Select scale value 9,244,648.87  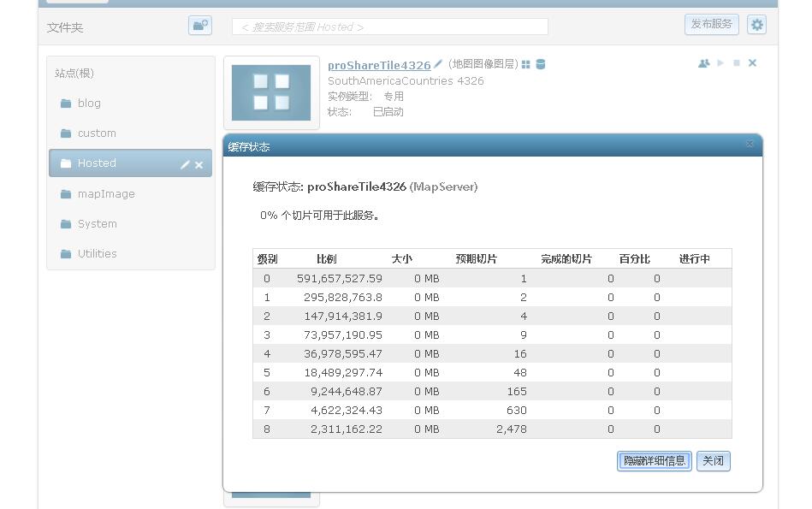pyautogui.click(x=347, y=392)
